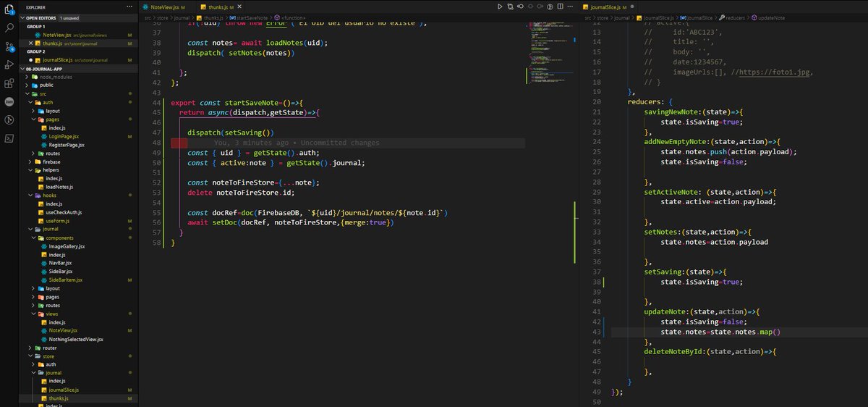Select the journalSlice.js tab in right group
This screenshot has width=868, height=407.
[610, 6]
